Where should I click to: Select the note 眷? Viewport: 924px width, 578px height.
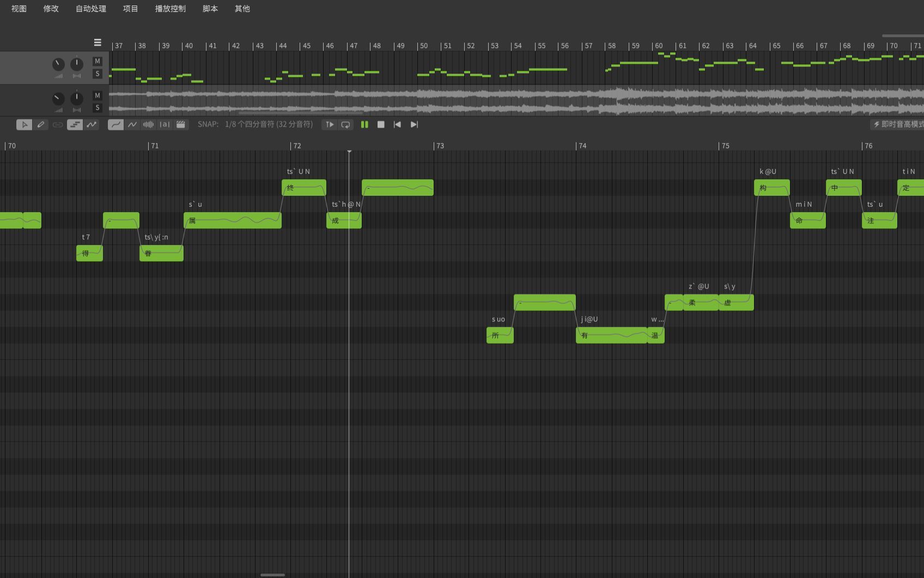(x=161, y=253)
